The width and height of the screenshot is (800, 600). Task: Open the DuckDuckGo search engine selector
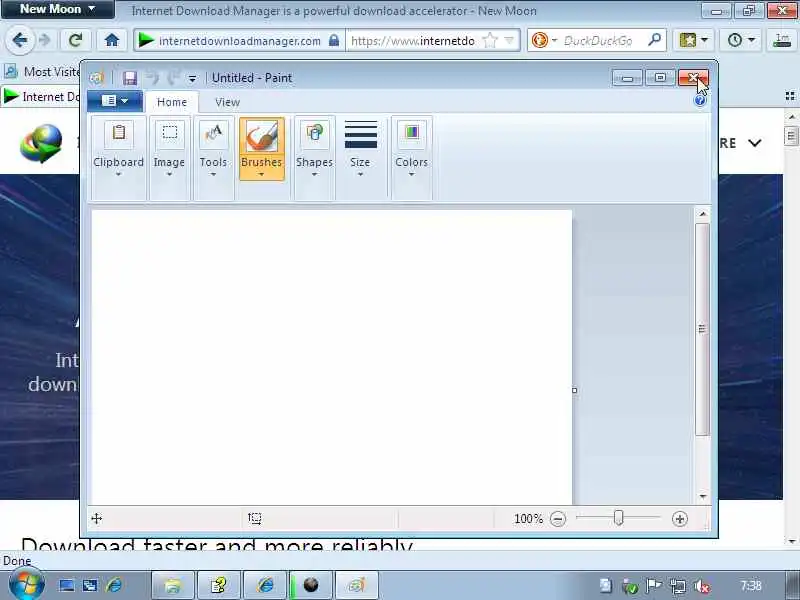pos(543,40)
